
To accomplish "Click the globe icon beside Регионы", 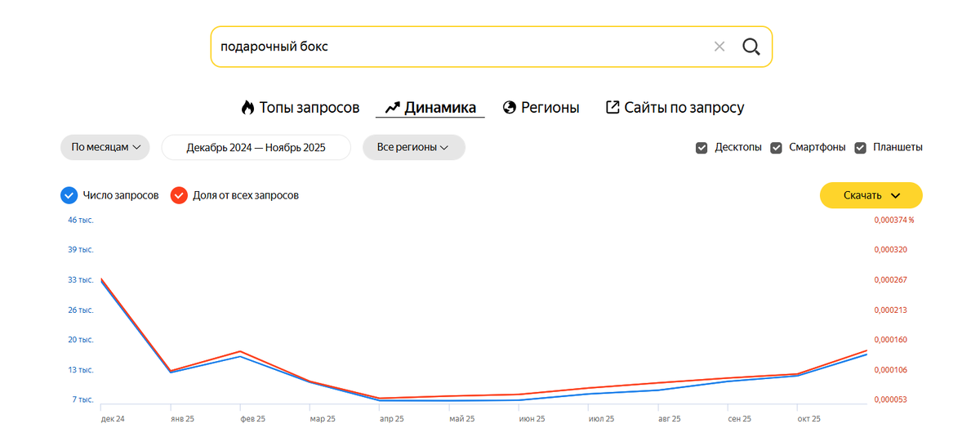I will pyautogui.click(x=510, y=108).
